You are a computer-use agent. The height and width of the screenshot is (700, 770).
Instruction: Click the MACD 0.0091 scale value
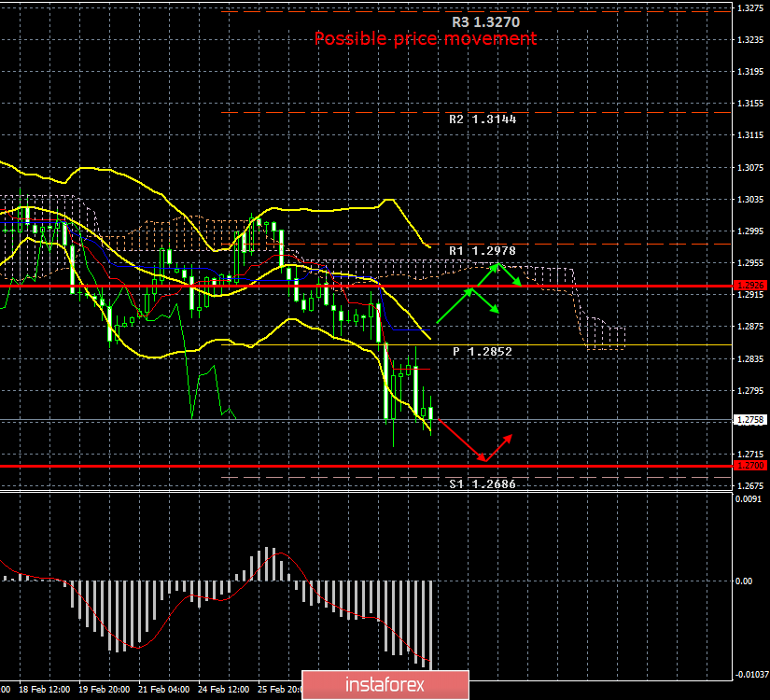[748, 499]
